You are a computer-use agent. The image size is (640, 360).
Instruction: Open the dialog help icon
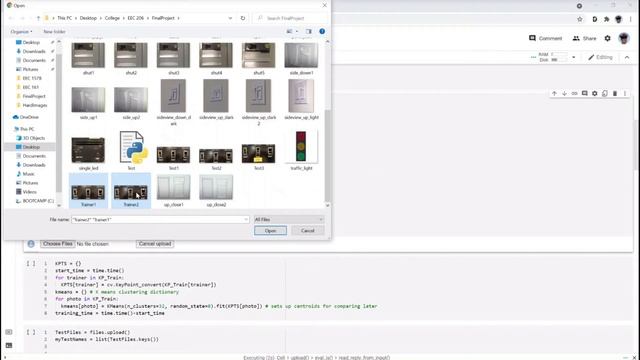click(322, 31)
